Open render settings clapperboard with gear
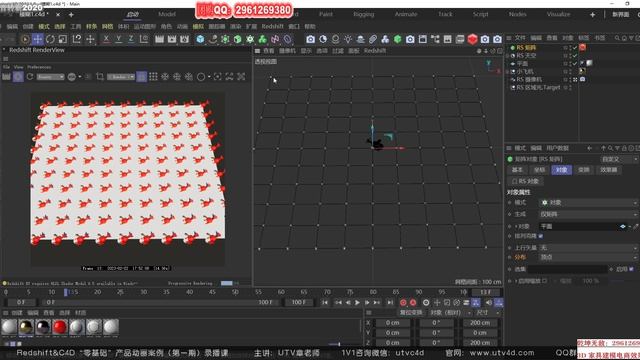This screenshot has height=360, width=640. coord(184,39)
